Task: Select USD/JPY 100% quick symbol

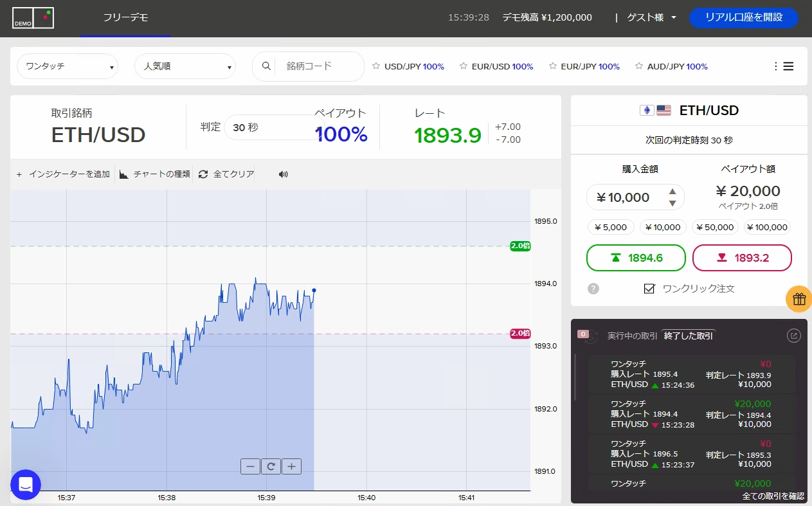Action: tap(414, 66)
